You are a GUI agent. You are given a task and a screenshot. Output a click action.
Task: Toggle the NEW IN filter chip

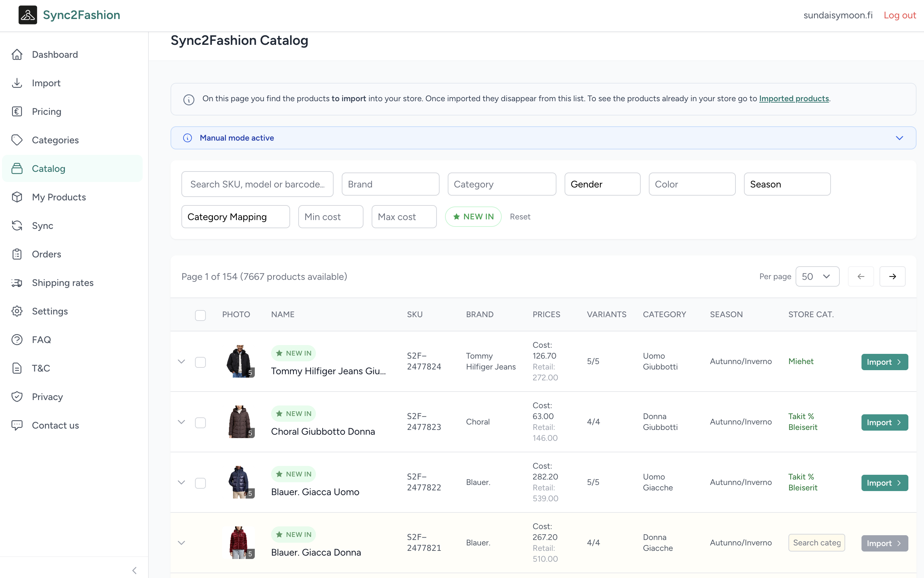473,217
